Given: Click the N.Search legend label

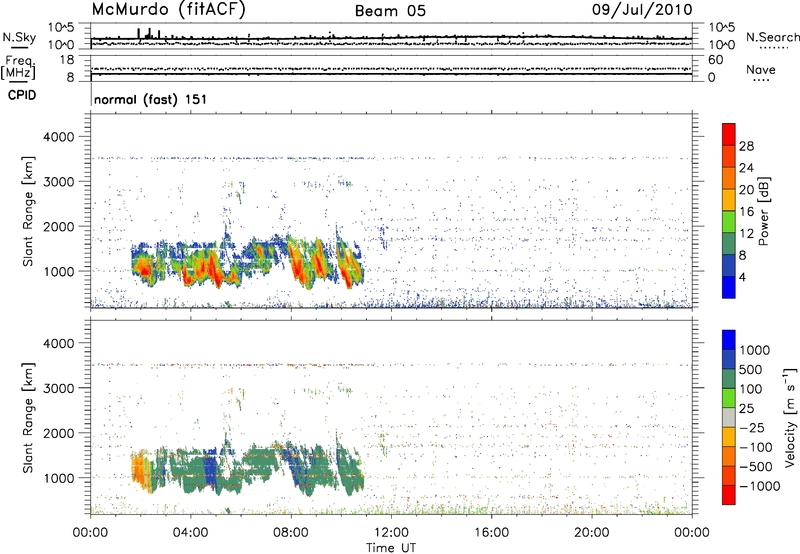Looking at the screenshot, I should (772, 37).
